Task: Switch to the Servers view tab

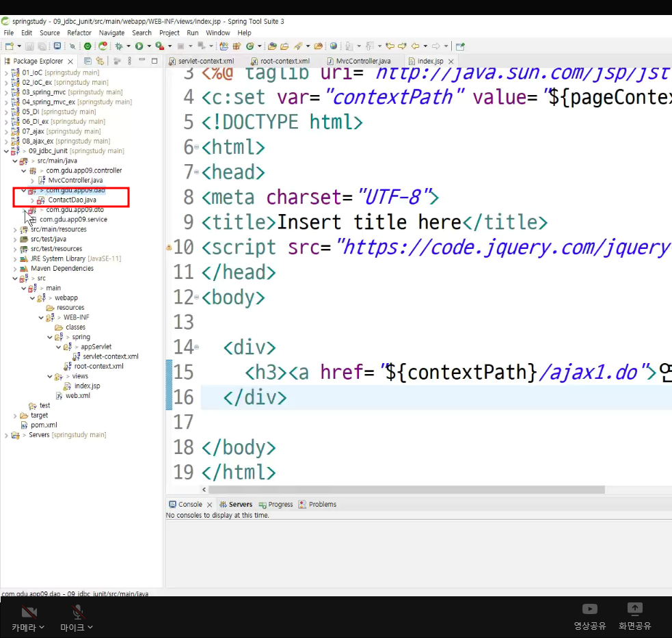Action: (236, 505)
